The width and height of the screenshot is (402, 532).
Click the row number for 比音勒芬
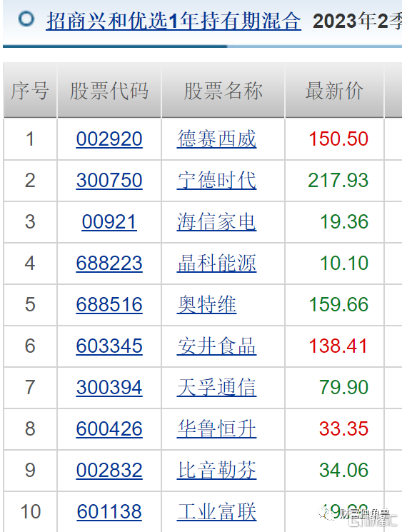point(30,471)
